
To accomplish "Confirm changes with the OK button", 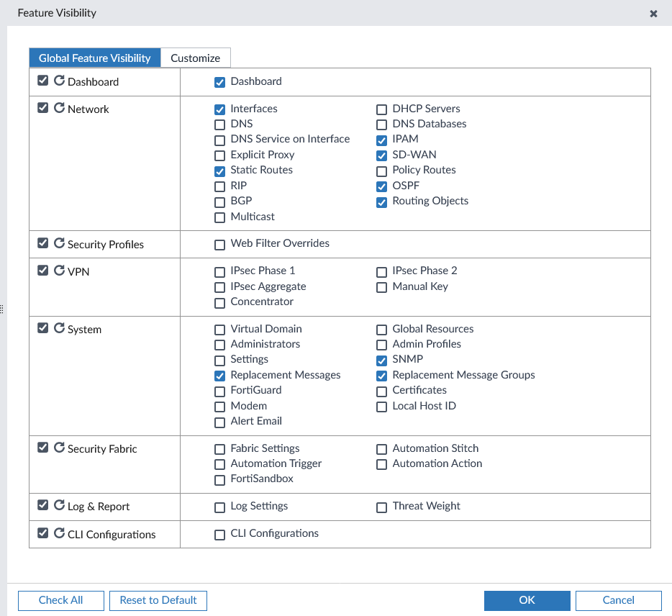I will (x=527, y=600).
